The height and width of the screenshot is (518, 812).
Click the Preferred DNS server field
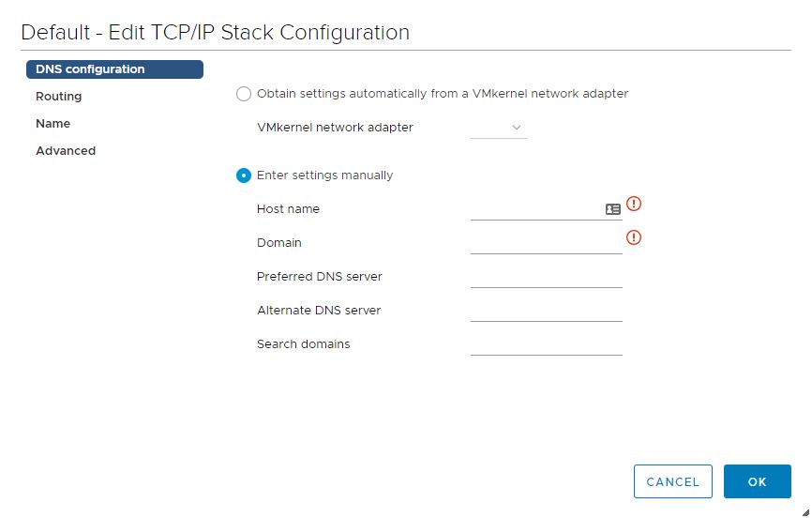click(x=547, y=277)
